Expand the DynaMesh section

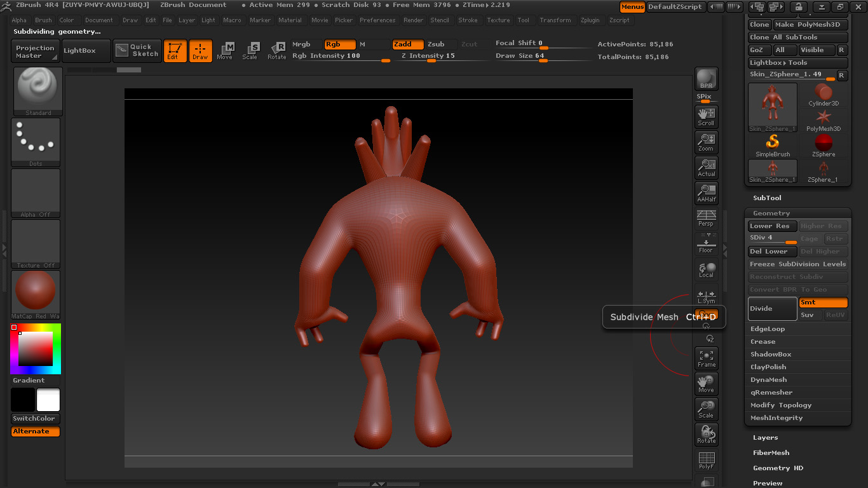pos(768,380)
